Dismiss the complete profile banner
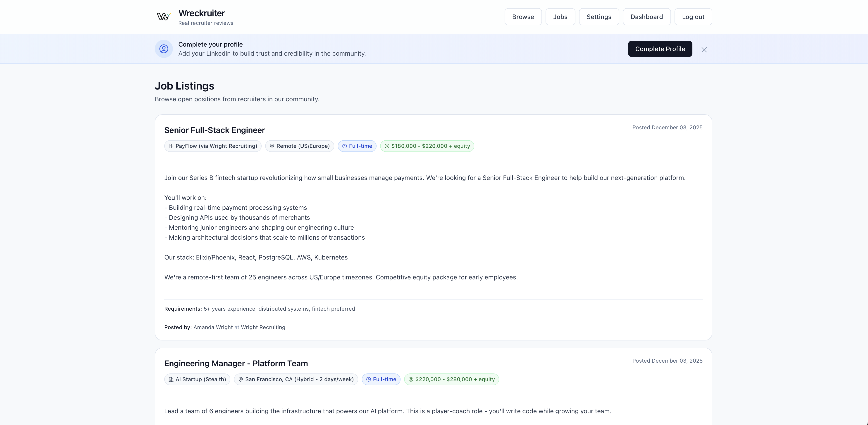This screenshot has height=425, width=868. (x=704, y=50)
